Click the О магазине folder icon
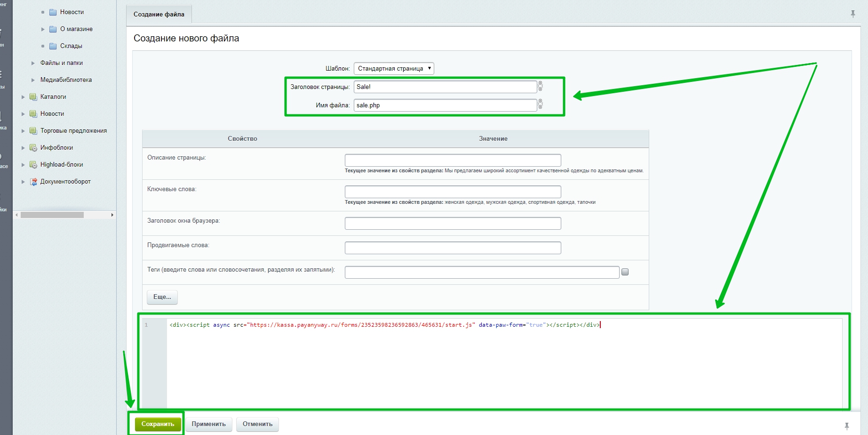This screenshot has height=435, width=868. click(x=53, y=29)
